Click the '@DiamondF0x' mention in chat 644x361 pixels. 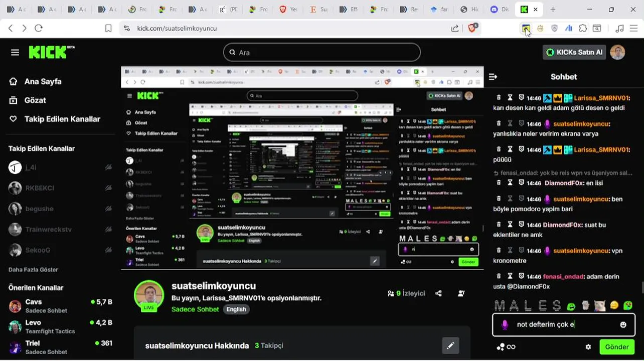(528, 286)
